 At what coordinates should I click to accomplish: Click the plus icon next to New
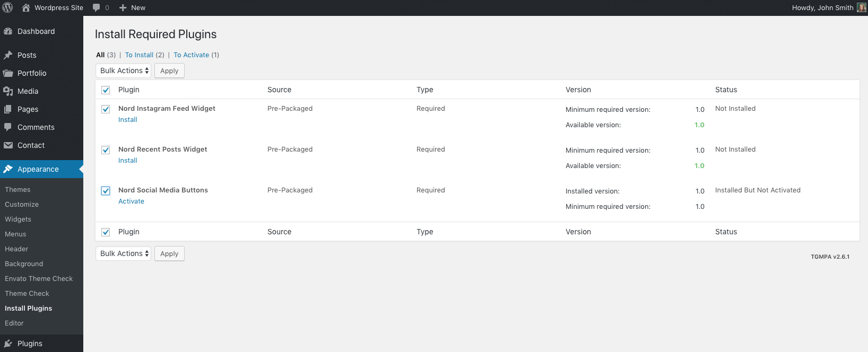[123, 7]
